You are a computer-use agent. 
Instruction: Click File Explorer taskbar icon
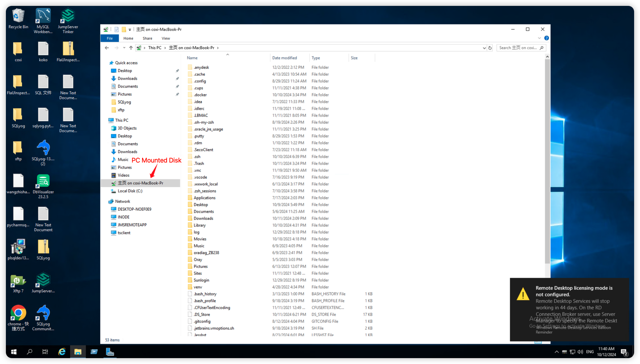(78, 352)
